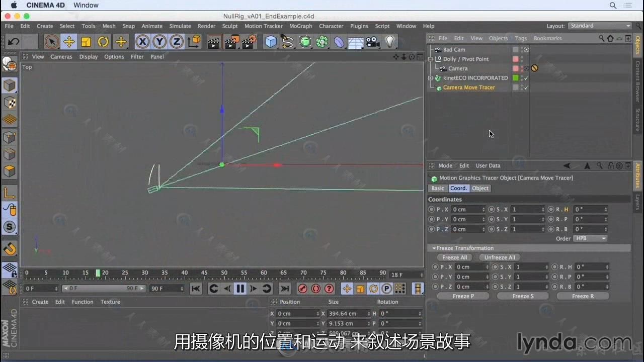Image resolution: width=644 pixels, height=362 pixels.
Task: Toggle animation dot for Coordinates S . Y
Action: click(491, 219)
